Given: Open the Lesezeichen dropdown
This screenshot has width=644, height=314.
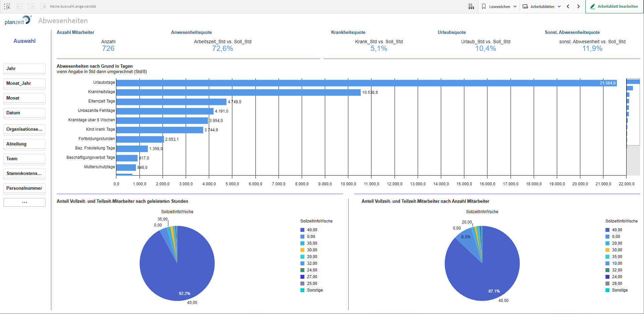Looking at the screenshot, I should [499, 6].
